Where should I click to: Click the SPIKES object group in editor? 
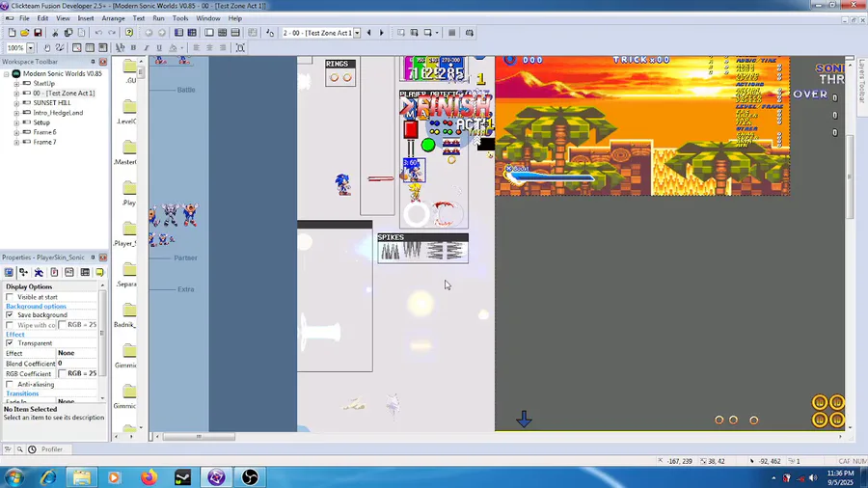point(423,248)
